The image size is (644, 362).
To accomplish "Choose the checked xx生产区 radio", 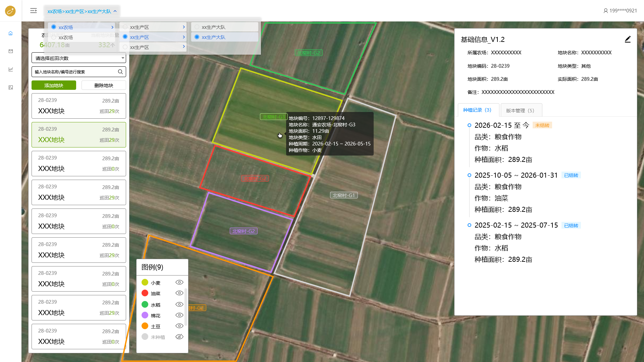I will tap(125, 37).
